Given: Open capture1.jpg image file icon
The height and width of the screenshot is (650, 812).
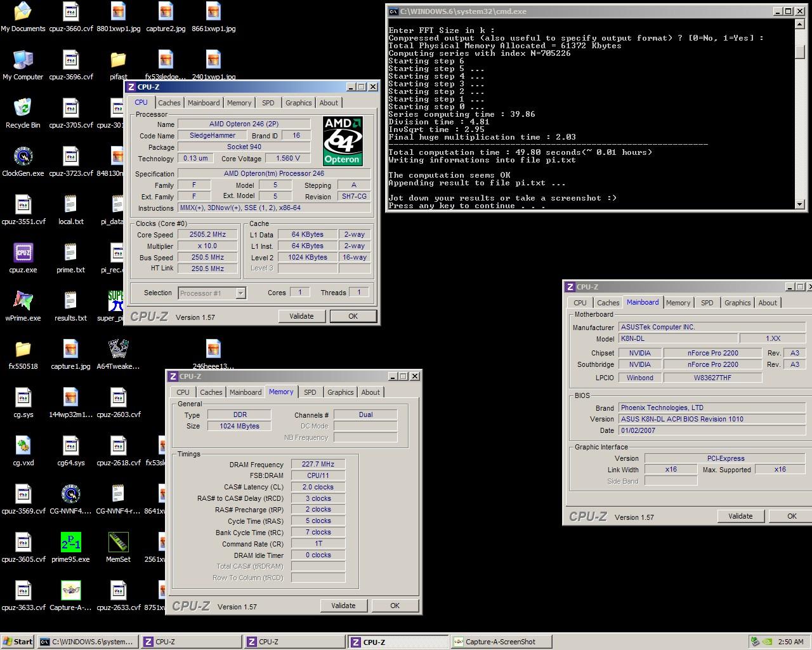Looking at the screenshot, I should point(70,355).
